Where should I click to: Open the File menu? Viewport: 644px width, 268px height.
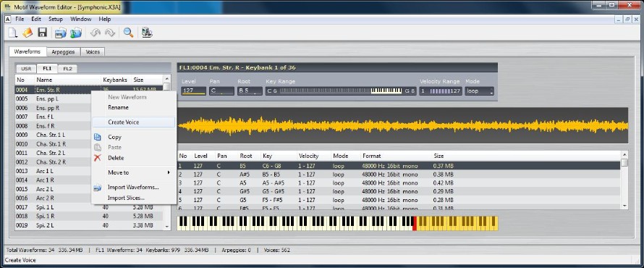point(20,20)
